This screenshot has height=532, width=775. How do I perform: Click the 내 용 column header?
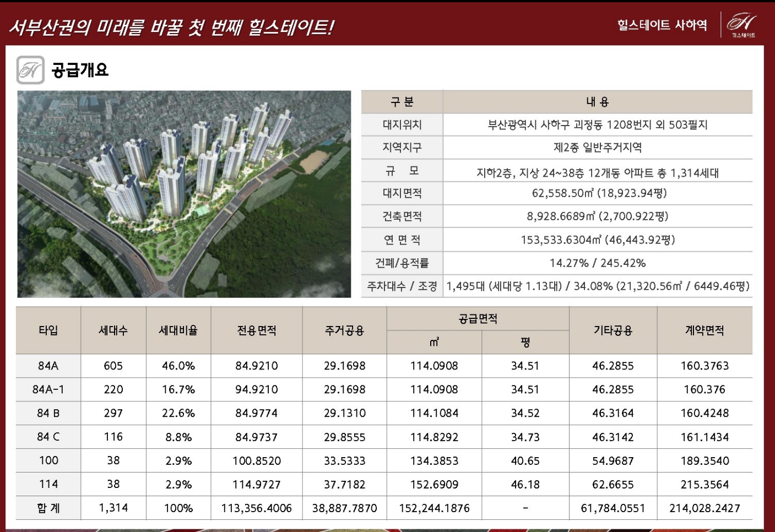[598, 102]
